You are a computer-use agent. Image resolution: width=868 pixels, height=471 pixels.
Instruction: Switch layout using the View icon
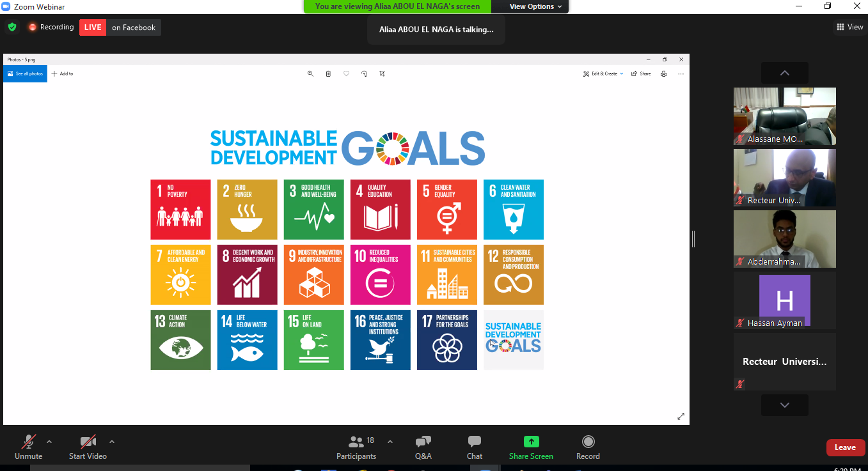(x=849, y=27)
